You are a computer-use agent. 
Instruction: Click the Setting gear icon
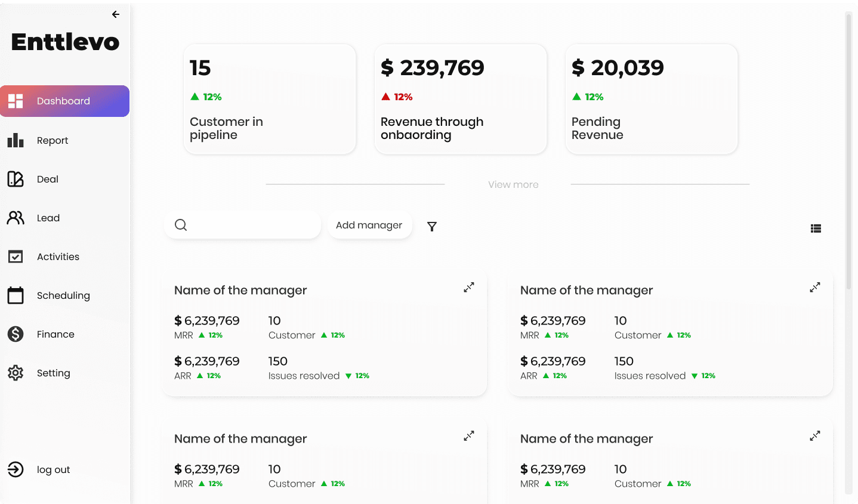tap(16, 373)
